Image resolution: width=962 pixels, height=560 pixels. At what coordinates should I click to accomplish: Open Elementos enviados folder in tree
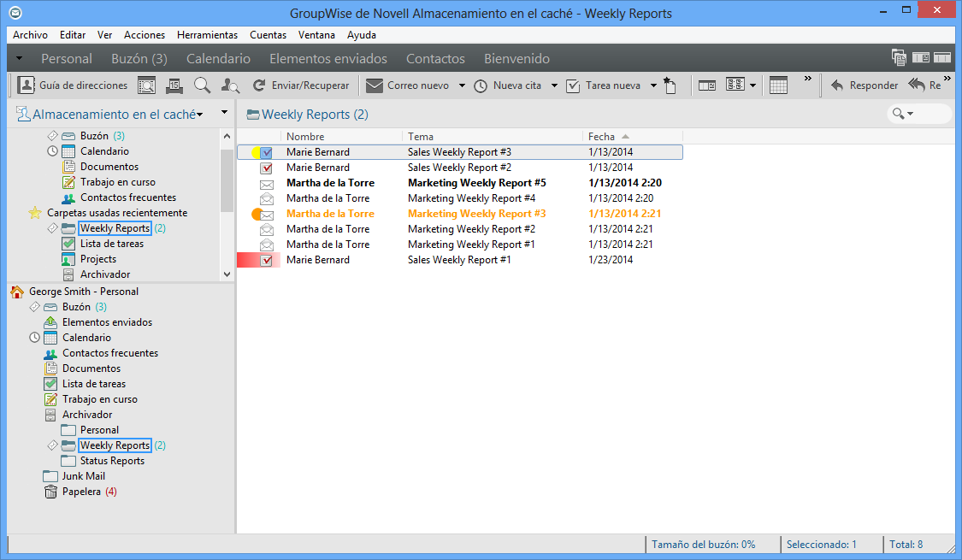(x=98, y=322)
